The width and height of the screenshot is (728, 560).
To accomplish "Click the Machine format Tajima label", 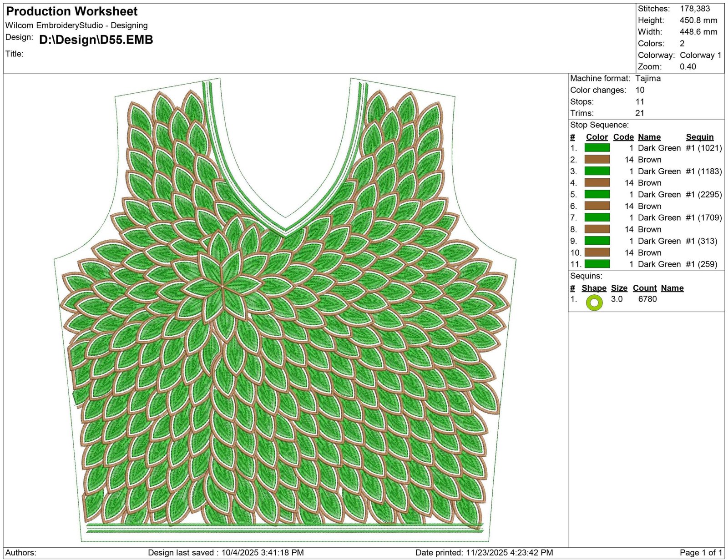I will pyautogui.click(x=615, y=78).
